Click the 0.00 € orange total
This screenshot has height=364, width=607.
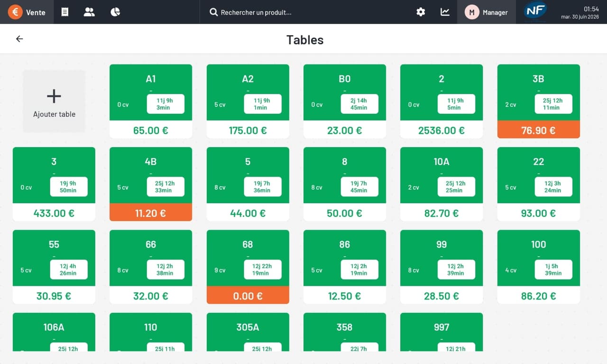tap(248, 296)
